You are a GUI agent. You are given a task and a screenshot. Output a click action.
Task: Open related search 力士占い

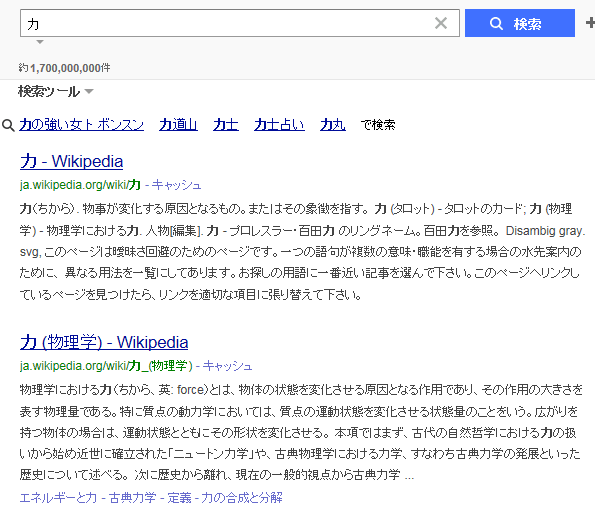click(x=279, y=124)
